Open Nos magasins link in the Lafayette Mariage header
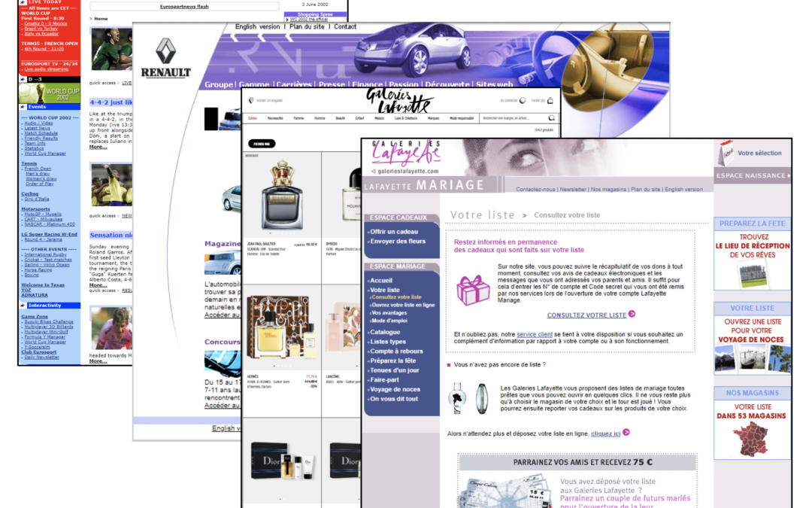Image resolution: width=812 pixels, height=508 pixels. click(608, 189)
